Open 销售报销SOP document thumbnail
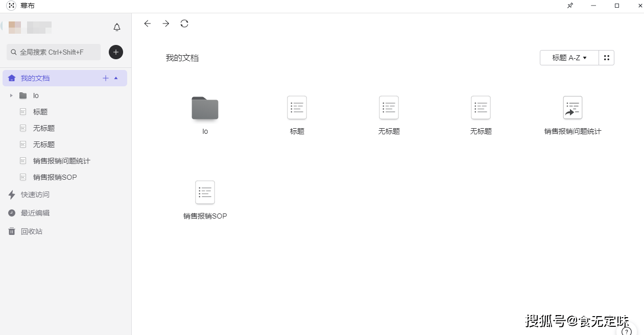 205,193
